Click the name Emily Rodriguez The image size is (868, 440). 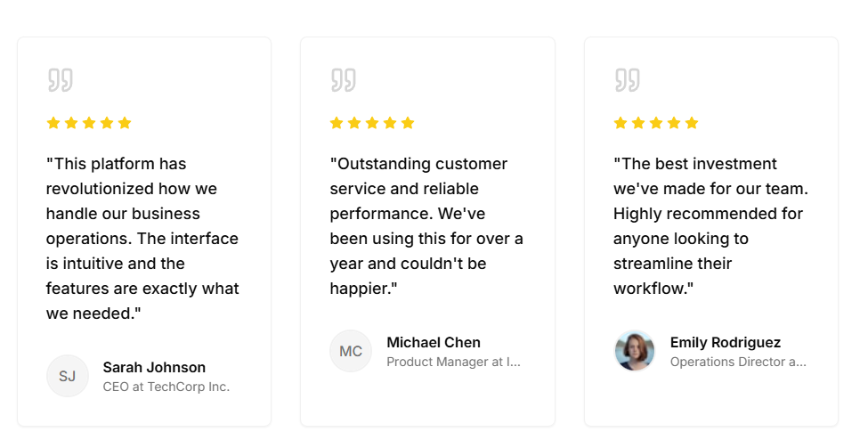tap(726, 342)
